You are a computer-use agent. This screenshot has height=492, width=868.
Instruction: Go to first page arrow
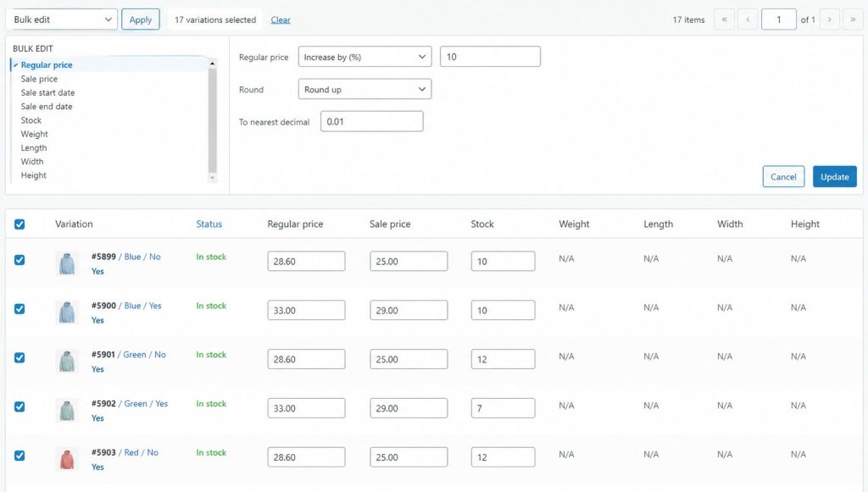point(724,19)
